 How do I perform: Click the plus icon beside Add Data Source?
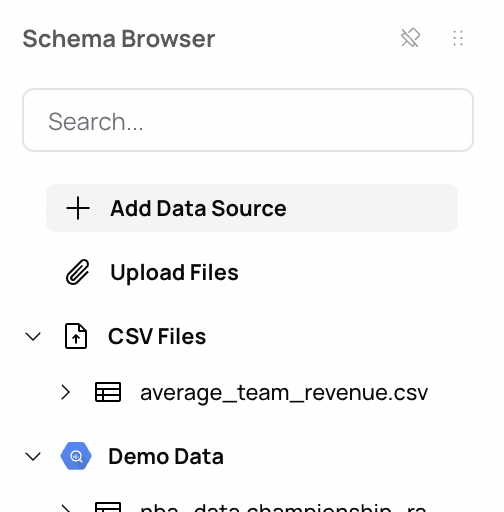pyautogui.click(x=78, y=208)
